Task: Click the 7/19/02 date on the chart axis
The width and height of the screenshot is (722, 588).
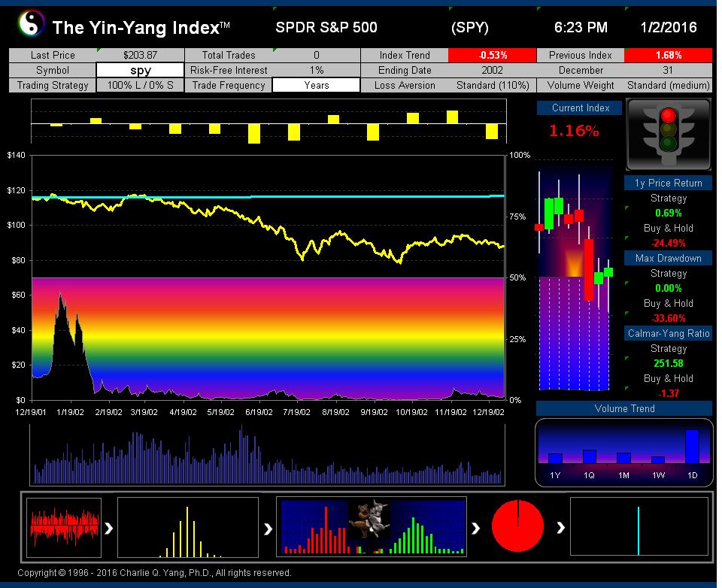Action: [x=296, y=412]
